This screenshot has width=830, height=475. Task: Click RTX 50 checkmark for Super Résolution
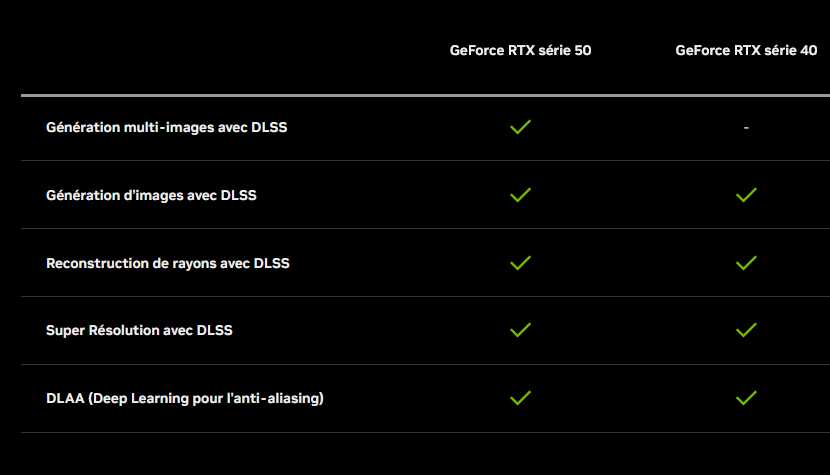(520, 330)
